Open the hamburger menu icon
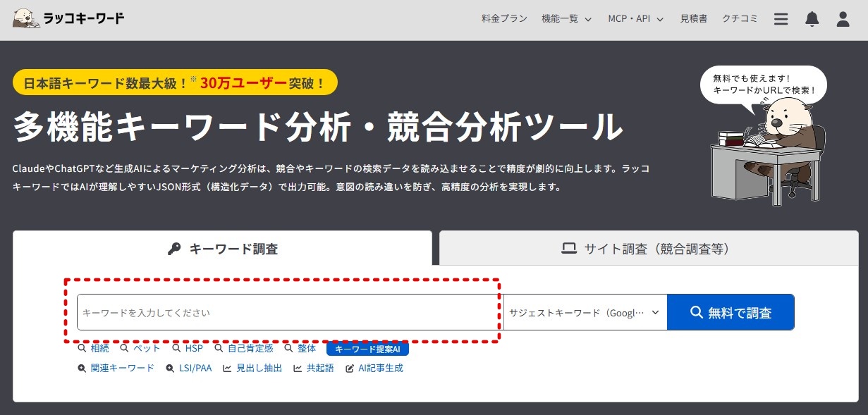 [x=781, y=19]
